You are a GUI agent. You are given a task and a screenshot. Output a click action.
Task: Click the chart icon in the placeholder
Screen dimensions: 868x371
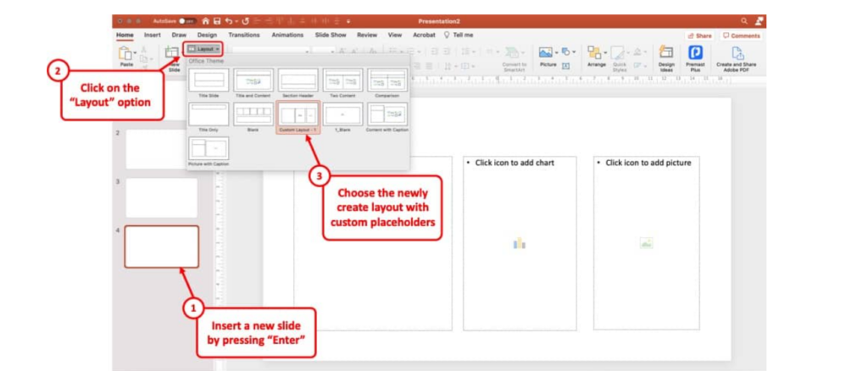coord(519,244)
